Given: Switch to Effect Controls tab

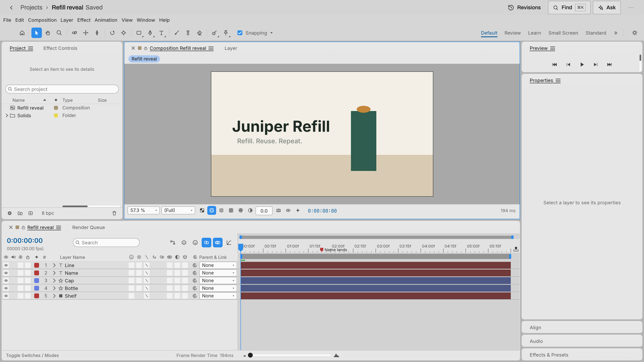Looking at the screenshot, I should (x=60, y=48).
